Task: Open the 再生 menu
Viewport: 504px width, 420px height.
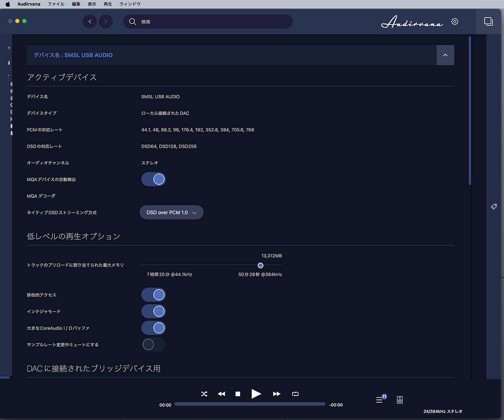Action: pos(108,4)
